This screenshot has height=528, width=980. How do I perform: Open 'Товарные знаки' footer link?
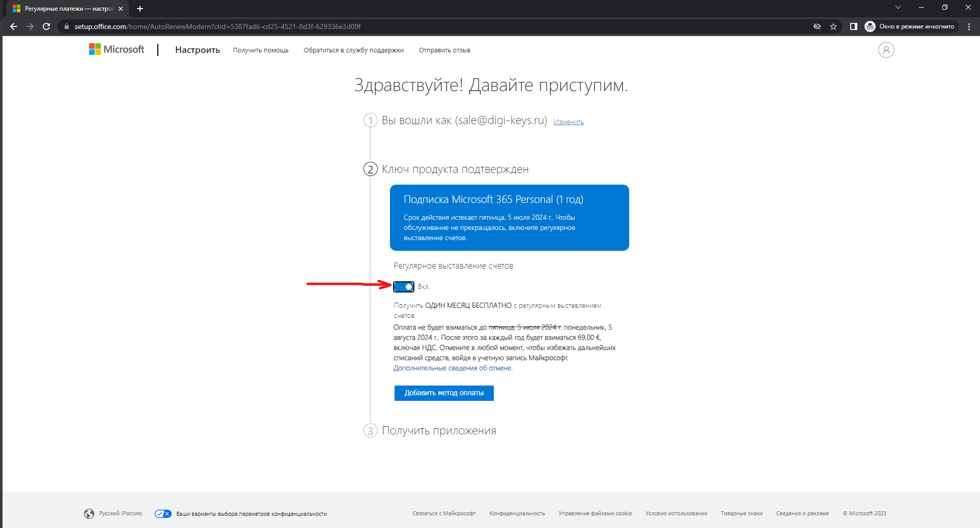[742, 514]
